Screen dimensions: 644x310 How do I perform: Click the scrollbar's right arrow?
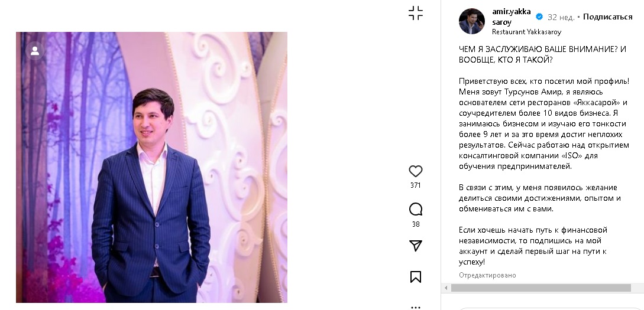(639, 288)
